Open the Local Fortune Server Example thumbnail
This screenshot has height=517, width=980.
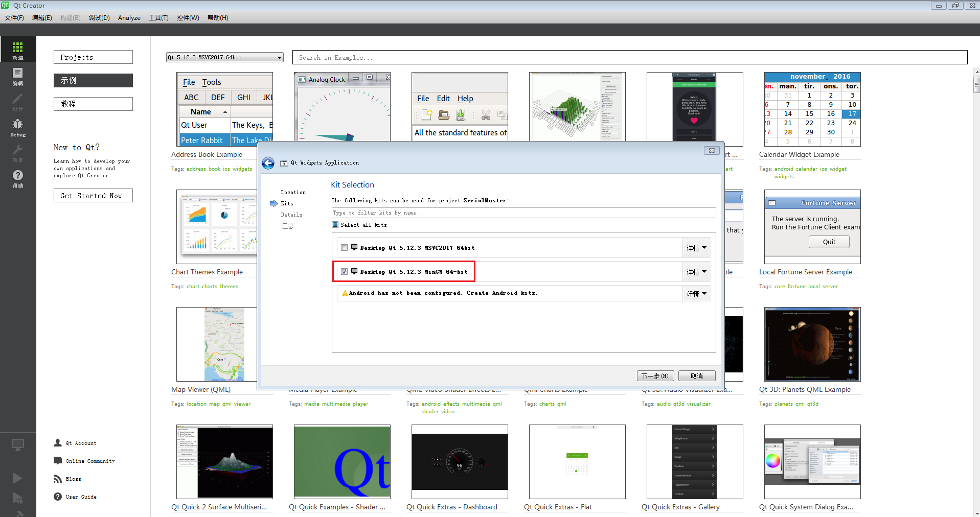[812, 227]
